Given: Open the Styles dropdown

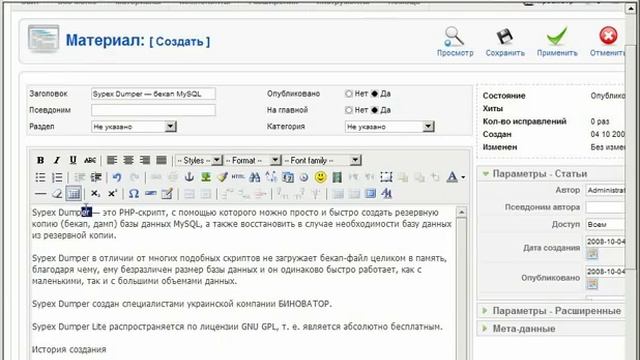Looking at the screenshot, I should pyautogui.click(x=199, y=160).
